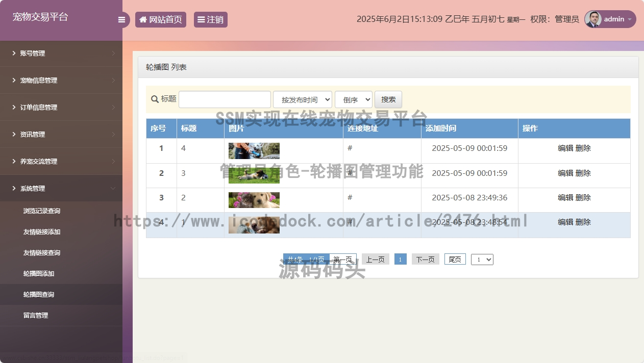Expand the 资讯管理 menu
Viewport: 644px width, 363px height.
pyautogui.click(x=61, y=134)
